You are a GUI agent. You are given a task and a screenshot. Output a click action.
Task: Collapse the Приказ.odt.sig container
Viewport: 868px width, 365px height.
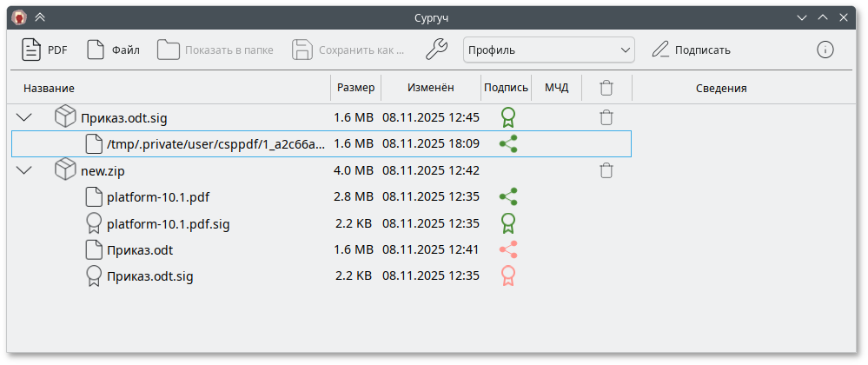pyautogui.click(x=24, y=117)
